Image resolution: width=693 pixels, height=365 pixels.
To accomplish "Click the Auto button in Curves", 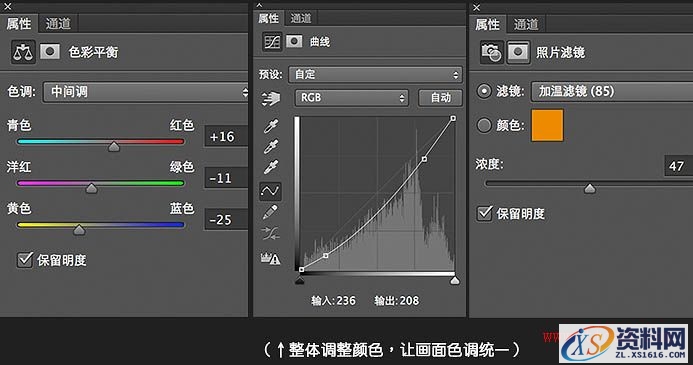I will [441, 98].
